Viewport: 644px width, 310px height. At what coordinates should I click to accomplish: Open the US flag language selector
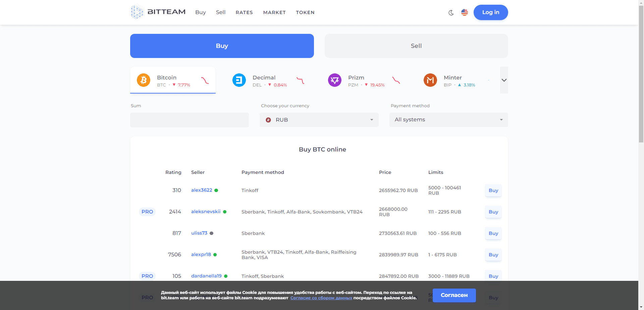tap(465, 12)
